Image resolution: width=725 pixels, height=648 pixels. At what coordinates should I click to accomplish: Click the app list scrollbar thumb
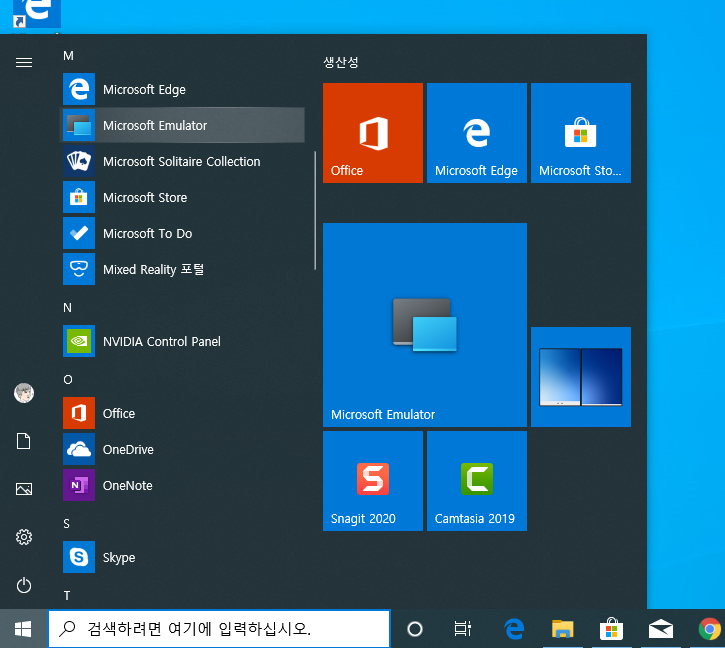click(315, 210)
